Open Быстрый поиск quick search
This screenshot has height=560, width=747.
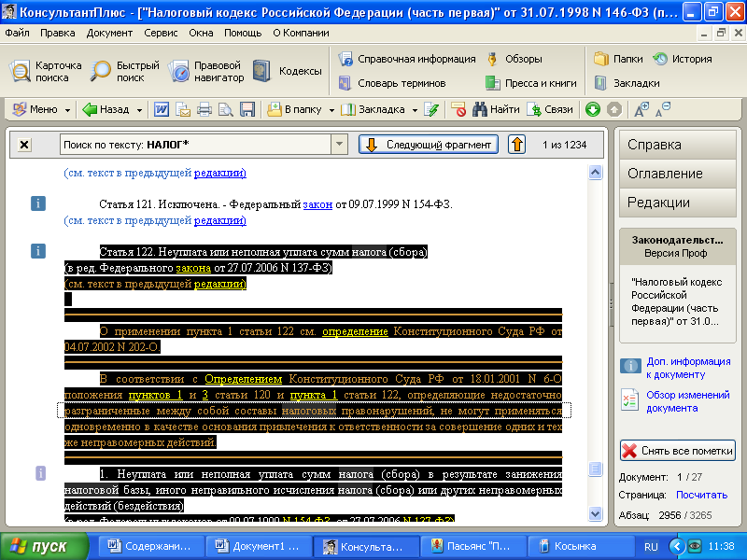125,72
